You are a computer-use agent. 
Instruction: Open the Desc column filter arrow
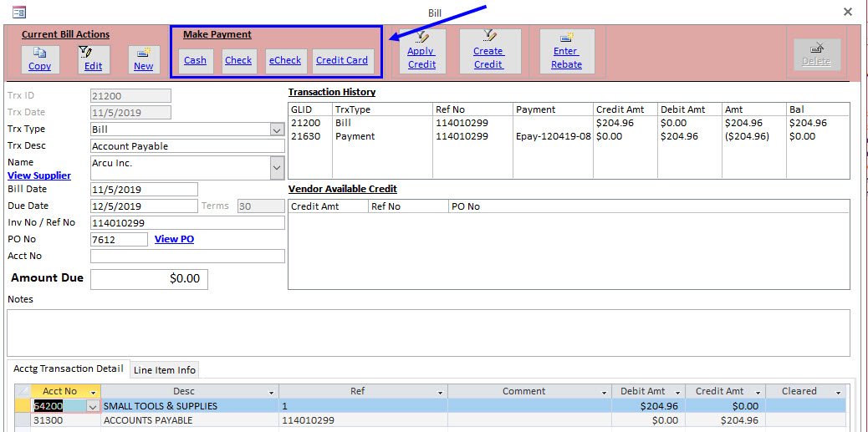click(273, 392)
